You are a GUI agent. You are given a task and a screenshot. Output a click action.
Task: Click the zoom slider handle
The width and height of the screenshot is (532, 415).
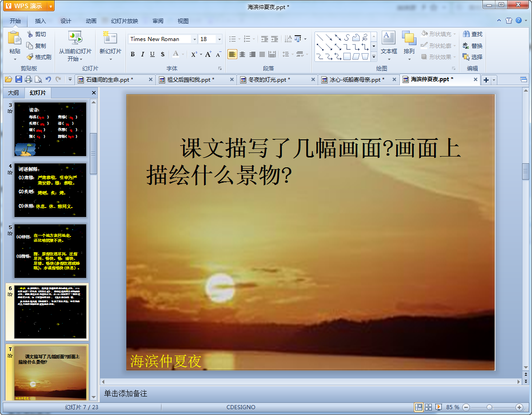pyautogui.click(x=489, y=407)
